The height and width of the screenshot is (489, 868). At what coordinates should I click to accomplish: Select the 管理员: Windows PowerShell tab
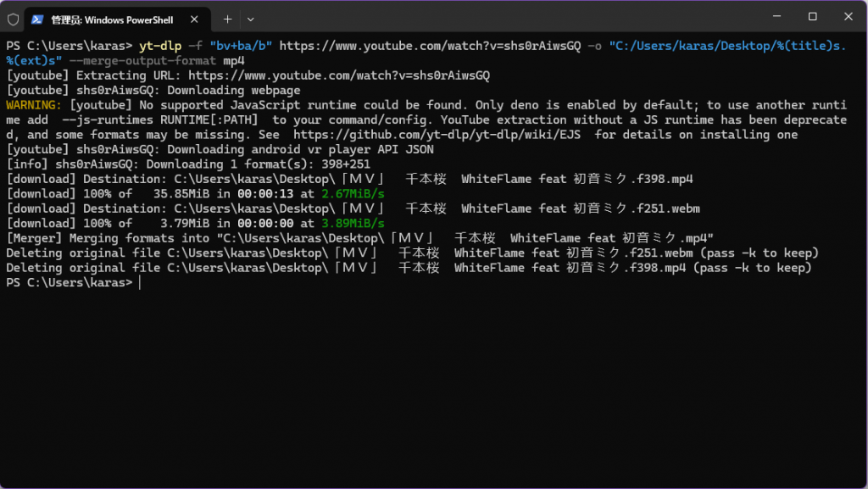click(x=110, y=19)
